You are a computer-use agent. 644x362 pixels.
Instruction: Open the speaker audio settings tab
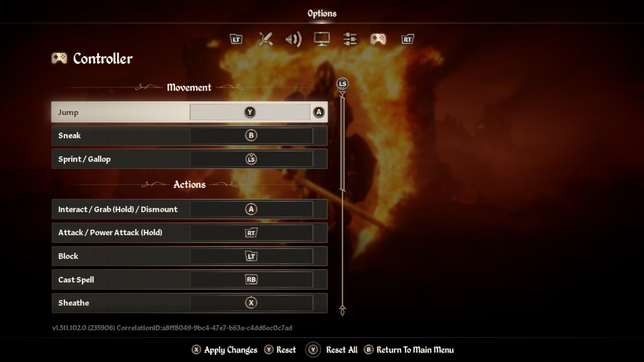[x=293, y=39]
